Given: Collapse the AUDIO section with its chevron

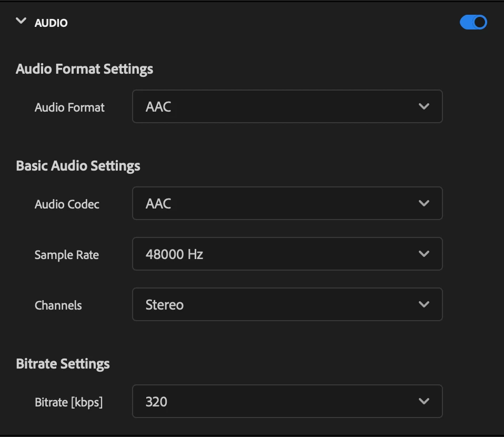Looking at the screenshot, I should (x=21, y=21).
